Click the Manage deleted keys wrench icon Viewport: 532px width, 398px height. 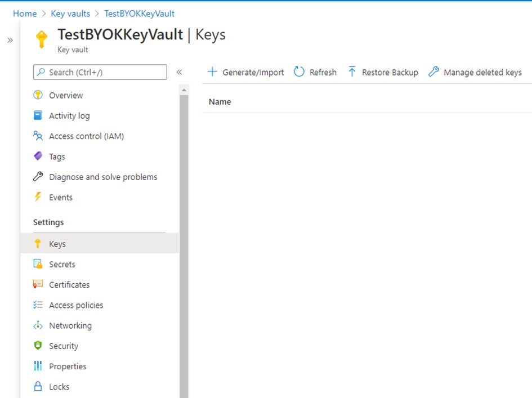(433, 71)
